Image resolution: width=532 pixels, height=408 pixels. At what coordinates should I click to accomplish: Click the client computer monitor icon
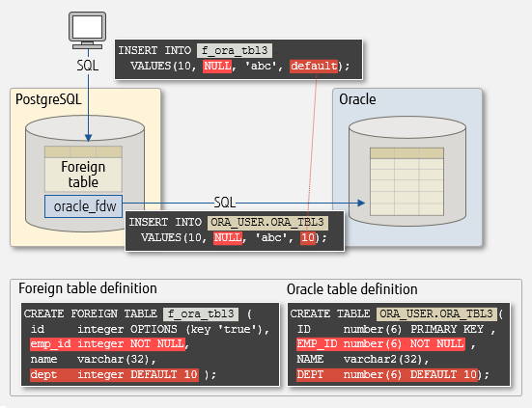[x=87, y=31]
